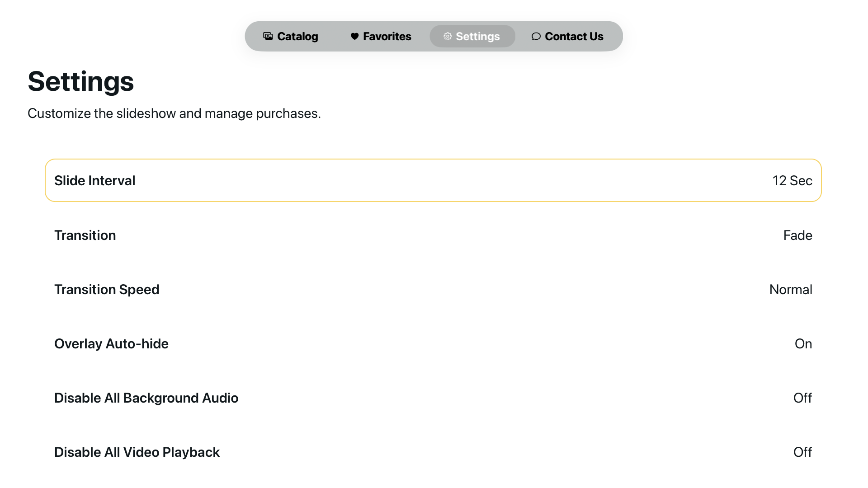Open the Transition Speed selector
Screen dimensions: 868x488
pos(433,289)
